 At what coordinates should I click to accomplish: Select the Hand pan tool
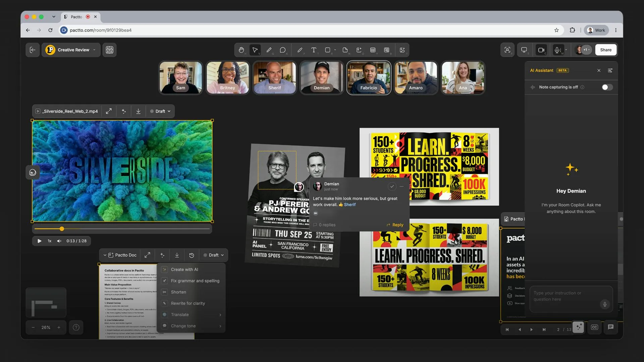[x=241, y=50]
